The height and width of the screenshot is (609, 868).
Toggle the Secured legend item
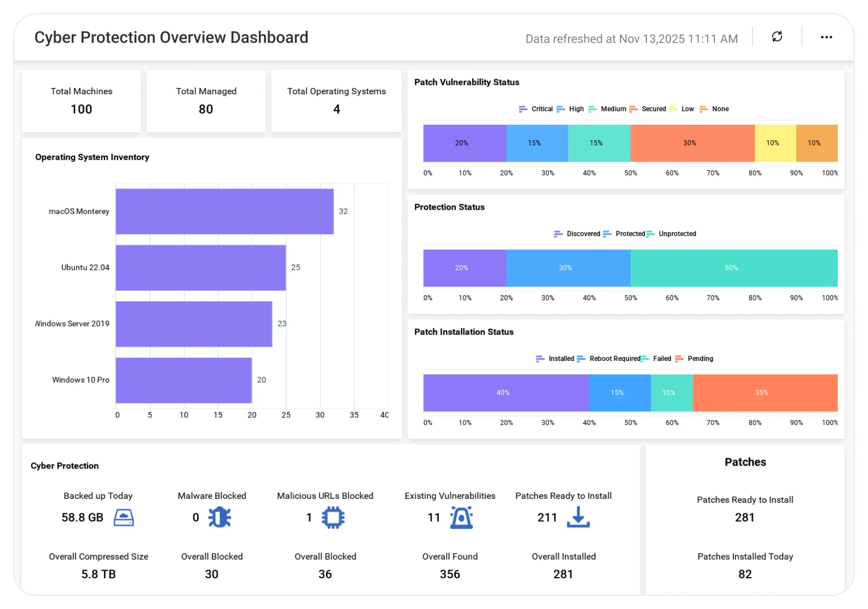(x=647, y=109)
